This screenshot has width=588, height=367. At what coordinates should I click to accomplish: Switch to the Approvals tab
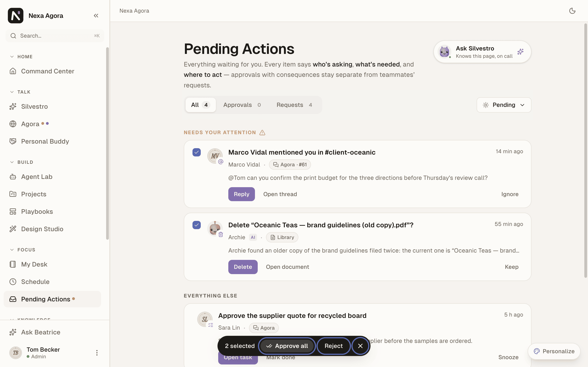(x=242, y=105)
